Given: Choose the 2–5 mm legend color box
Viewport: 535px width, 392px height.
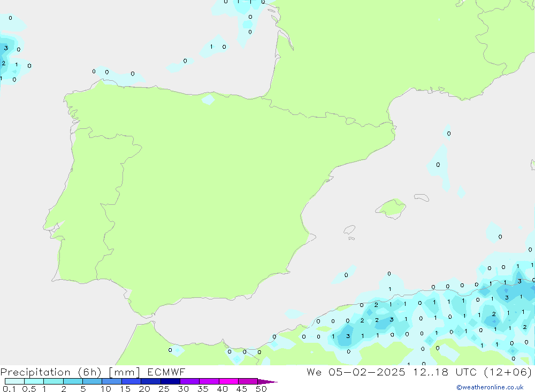Looking at the screenshot, I should [73, 381].
